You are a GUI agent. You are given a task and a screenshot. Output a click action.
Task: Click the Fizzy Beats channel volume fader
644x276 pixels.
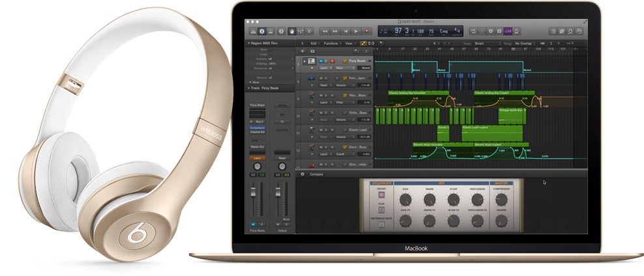254,192
